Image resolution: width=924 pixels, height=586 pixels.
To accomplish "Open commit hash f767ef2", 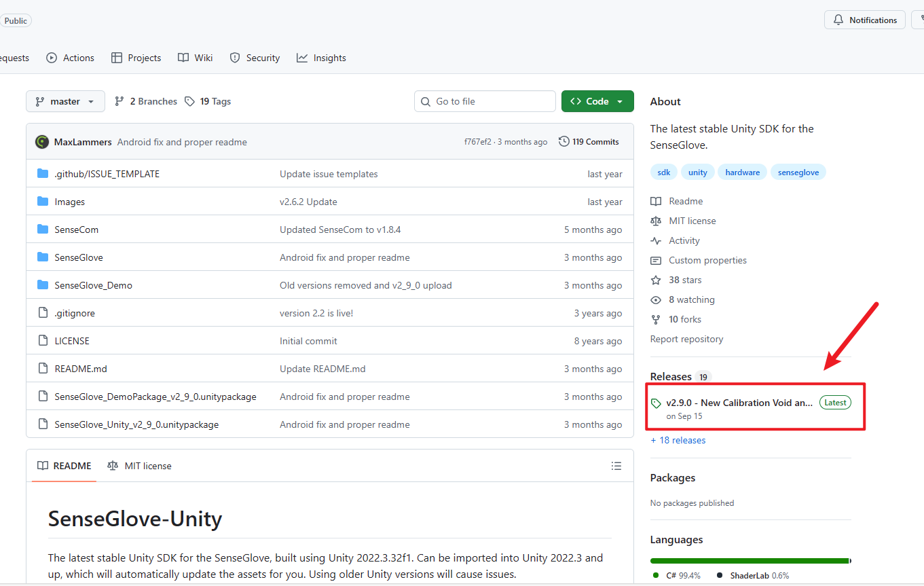I will (477, 142).
